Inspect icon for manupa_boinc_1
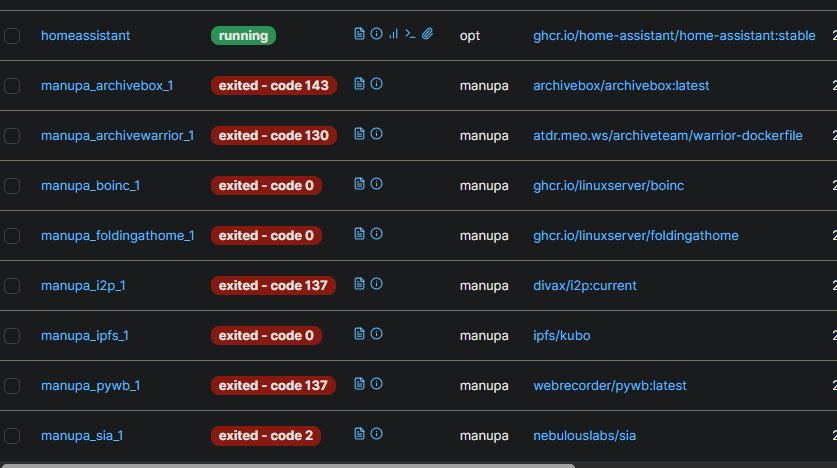This screenshot has height=468, width=837. pyautogui.click(x=376, y=184)
